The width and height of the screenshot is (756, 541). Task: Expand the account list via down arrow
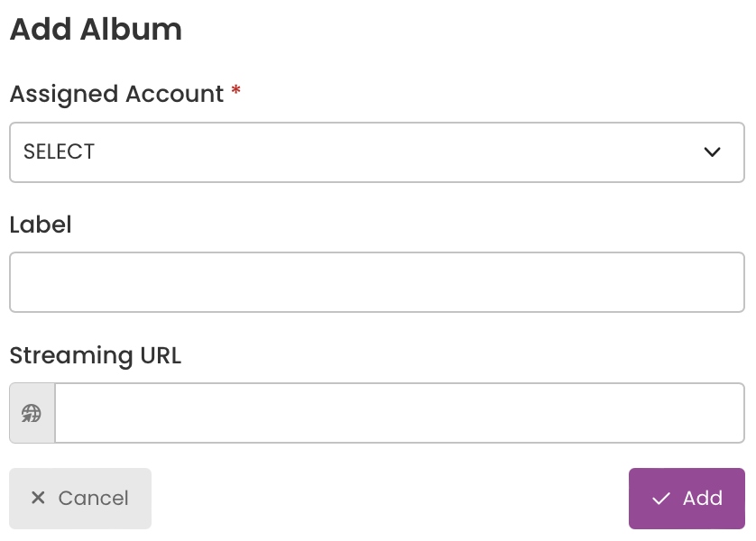tap(712, 152)
